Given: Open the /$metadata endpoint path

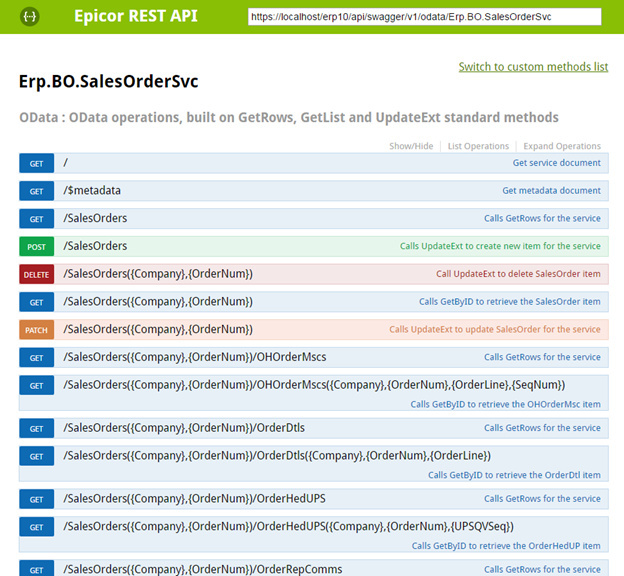Looking at the screenshot, I should 92,191.
